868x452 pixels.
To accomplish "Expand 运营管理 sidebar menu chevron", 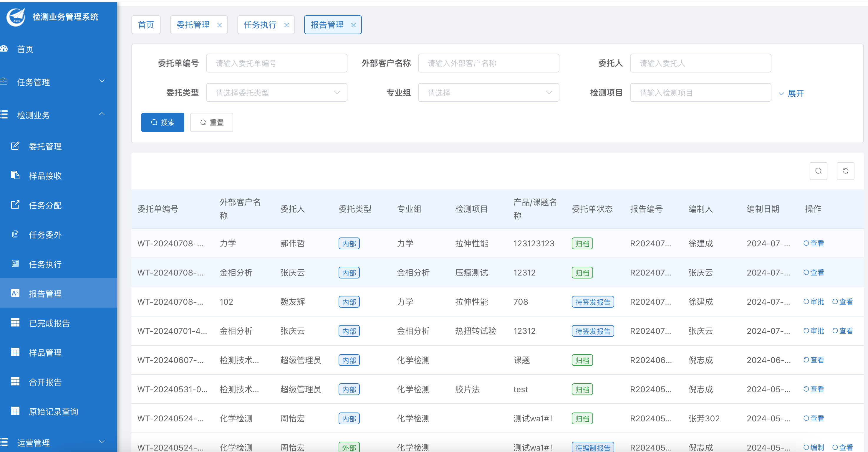I will (102, 442).
